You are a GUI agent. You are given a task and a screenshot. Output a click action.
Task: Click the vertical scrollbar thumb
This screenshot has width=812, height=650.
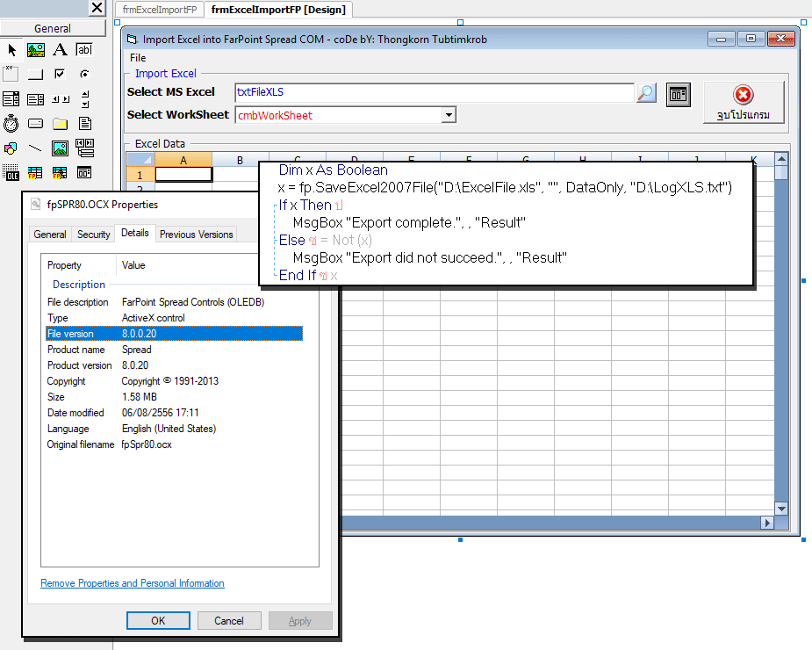[781, 172]
